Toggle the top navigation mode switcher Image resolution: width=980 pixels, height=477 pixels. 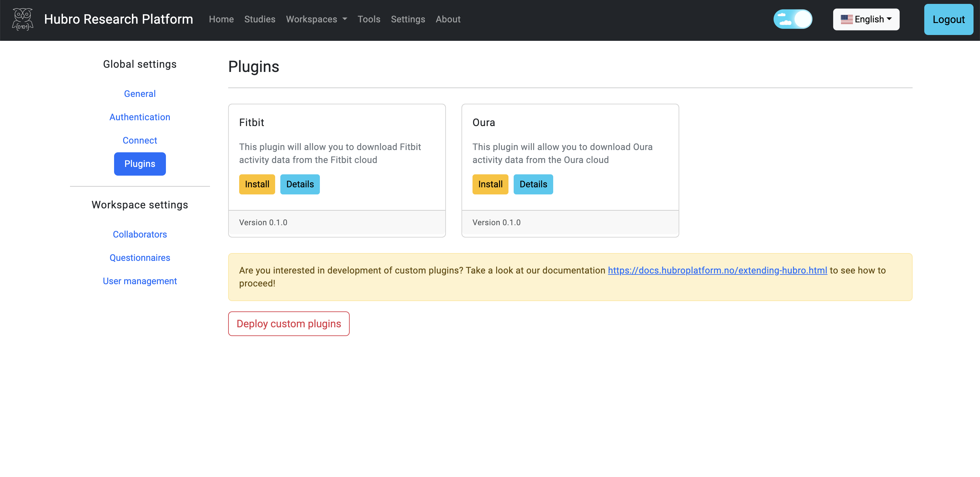pos(792,19)
